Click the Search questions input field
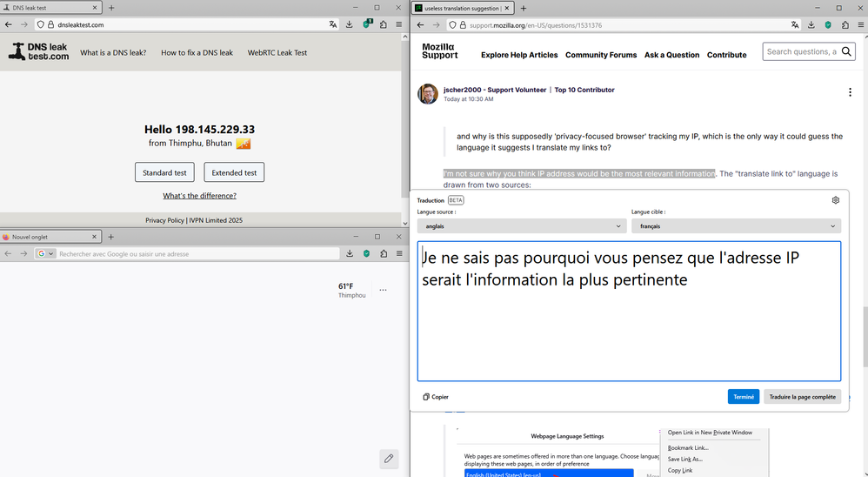 tap(801, 51)
